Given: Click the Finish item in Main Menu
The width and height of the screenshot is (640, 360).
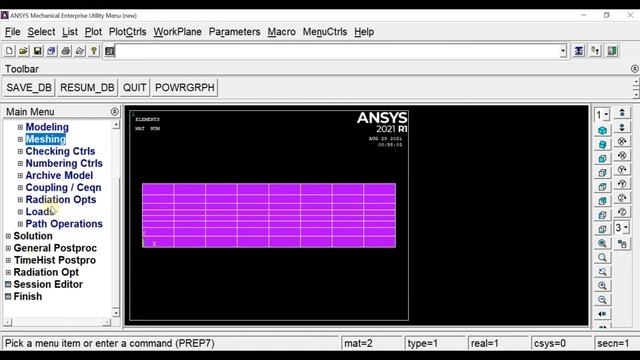Looking at the screenshot, I should [x=27, y=297].
